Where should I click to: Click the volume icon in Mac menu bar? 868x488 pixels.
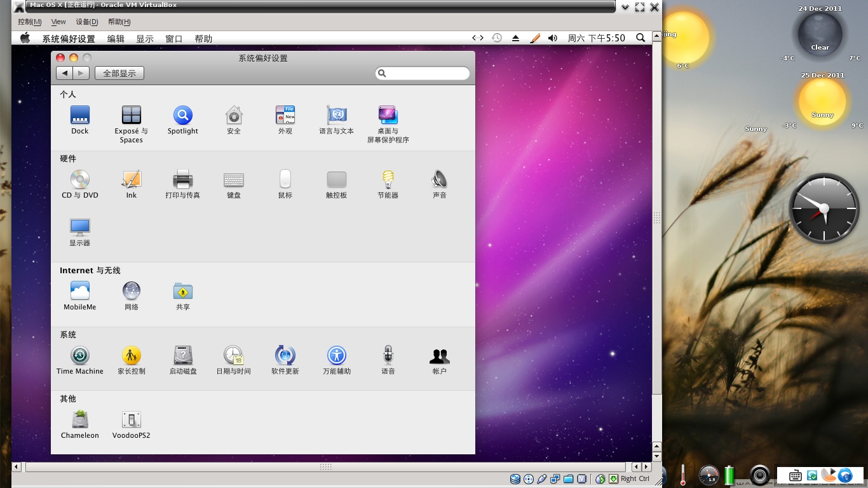click(x=553, y=38)
